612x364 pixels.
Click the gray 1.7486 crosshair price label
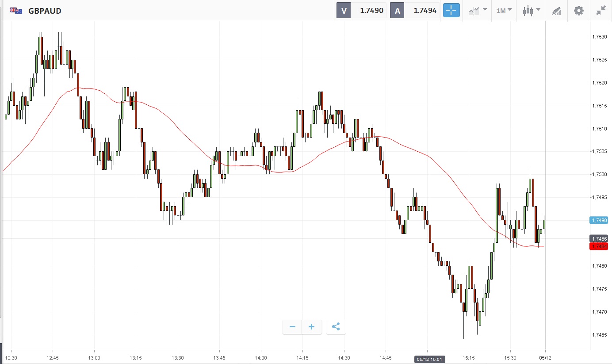(599, 238)
